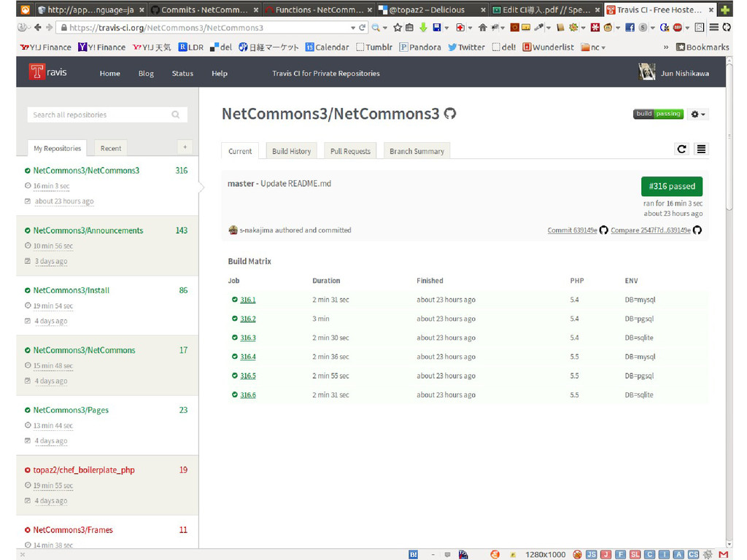Switch to Pull Requests tab

[x=350, y=151]
